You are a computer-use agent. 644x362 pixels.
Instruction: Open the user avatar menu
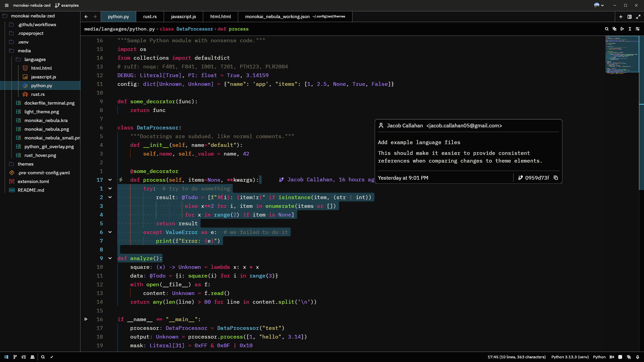[x=599, y=5]
